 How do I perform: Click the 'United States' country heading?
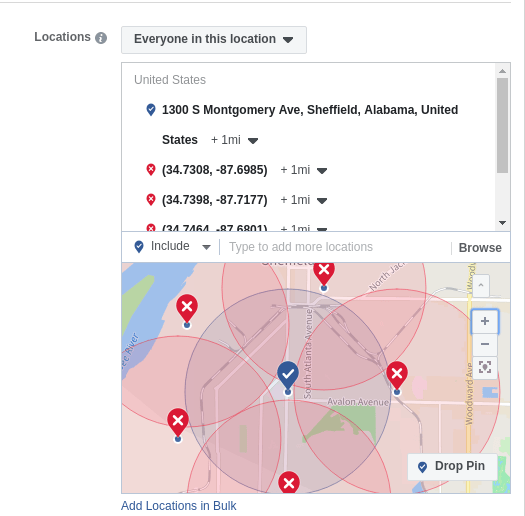pos(170,80)
